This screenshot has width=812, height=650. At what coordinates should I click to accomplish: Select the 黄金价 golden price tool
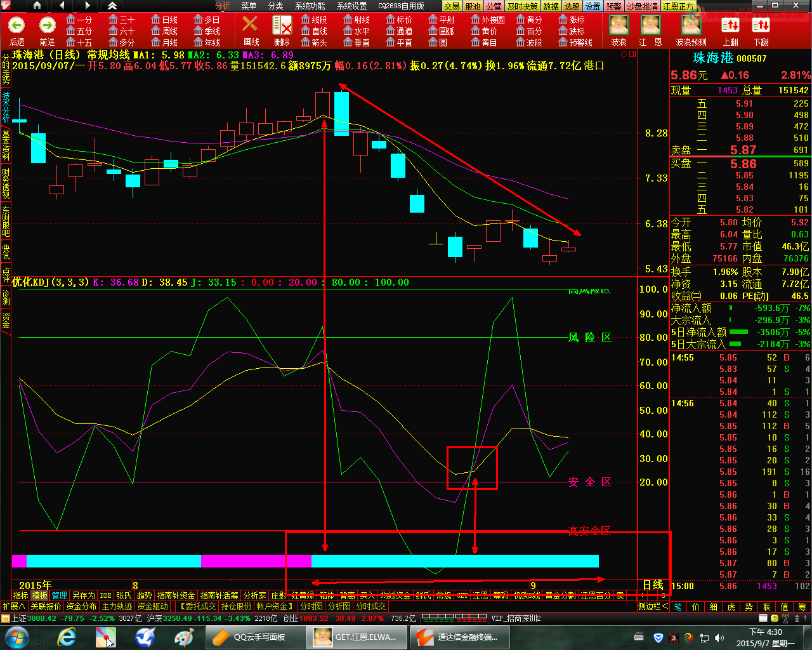pyautogui.click(x=485, y=31)
